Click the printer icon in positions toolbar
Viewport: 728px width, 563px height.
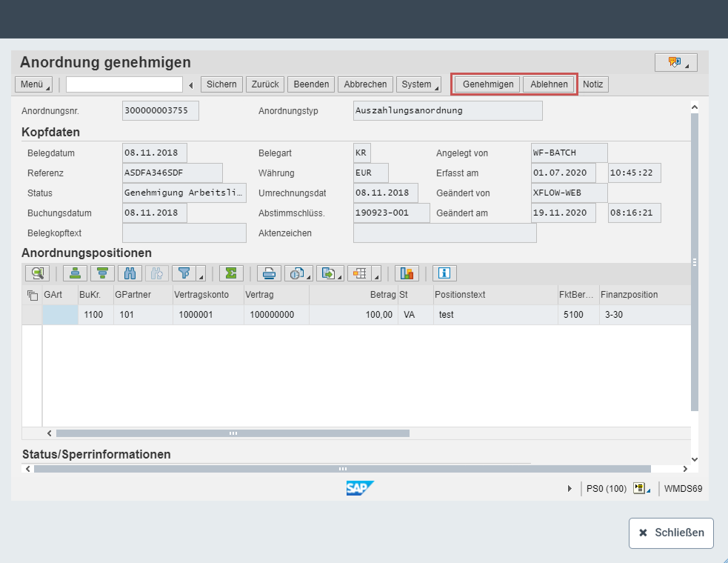click(x=269, y=273)
